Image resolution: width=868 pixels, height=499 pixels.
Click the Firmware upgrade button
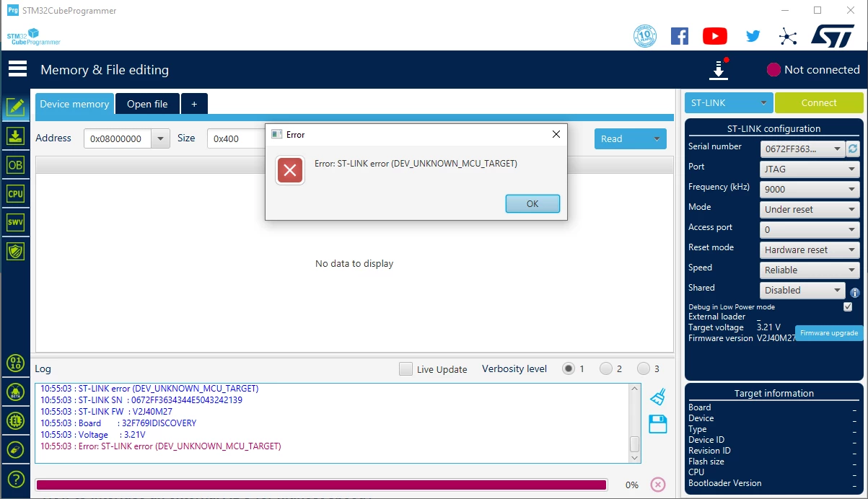point(829,332)
